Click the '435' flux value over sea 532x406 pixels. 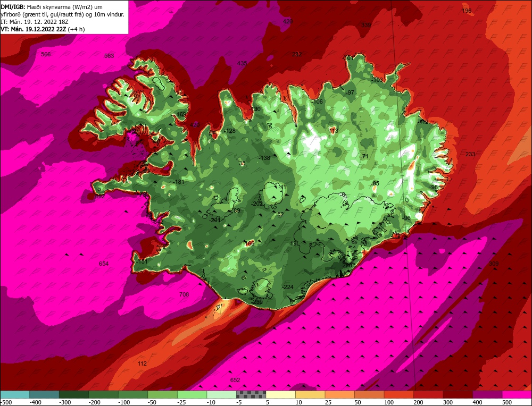pos(242,63)
